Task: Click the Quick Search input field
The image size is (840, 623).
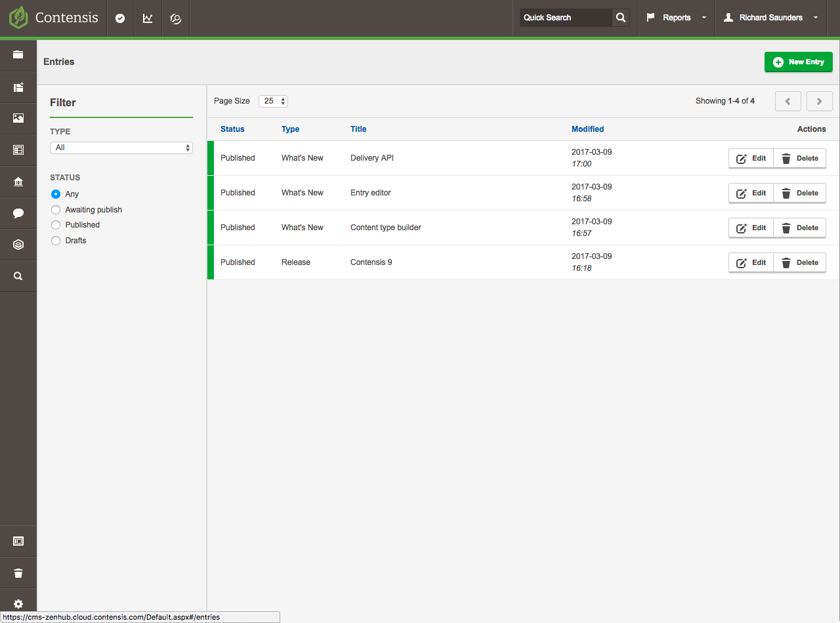Action: (x=566, y=18)
